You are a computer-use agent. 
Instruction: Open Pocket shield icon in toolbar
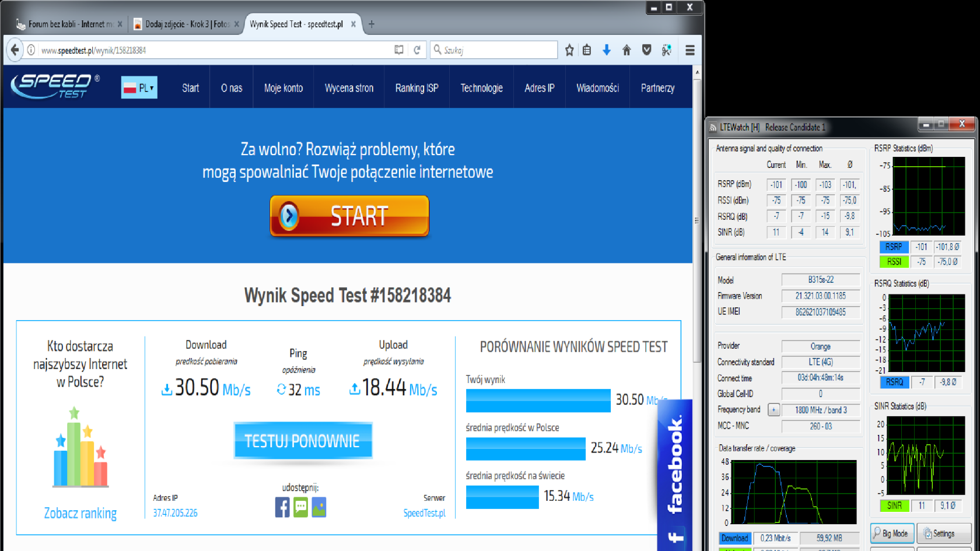tap(646, 50)
